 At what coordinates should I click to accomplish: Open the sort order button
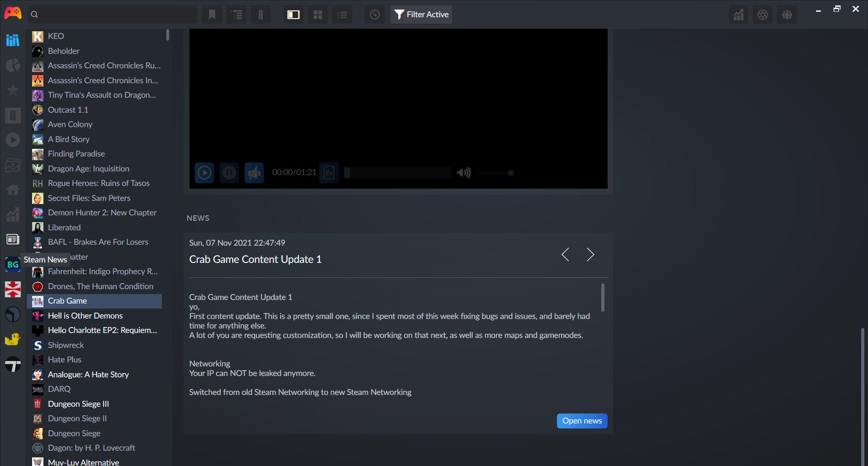pos(261,14)
